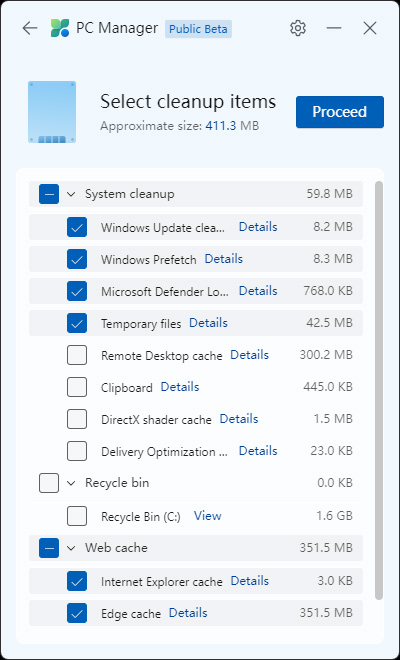Click the Public Beta badge
The height and width of the screenshot is (660, 400).
[x=198, y=29]
